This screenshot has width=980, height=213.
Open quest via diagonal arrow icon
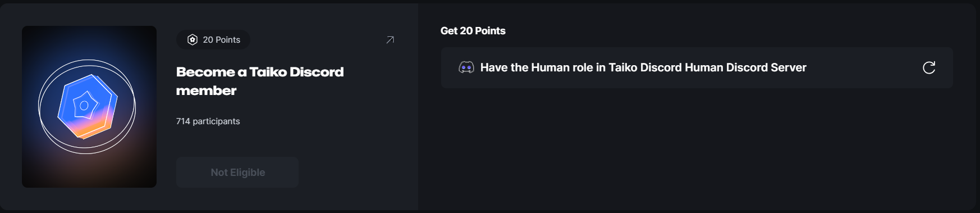[x=390, y=40]
